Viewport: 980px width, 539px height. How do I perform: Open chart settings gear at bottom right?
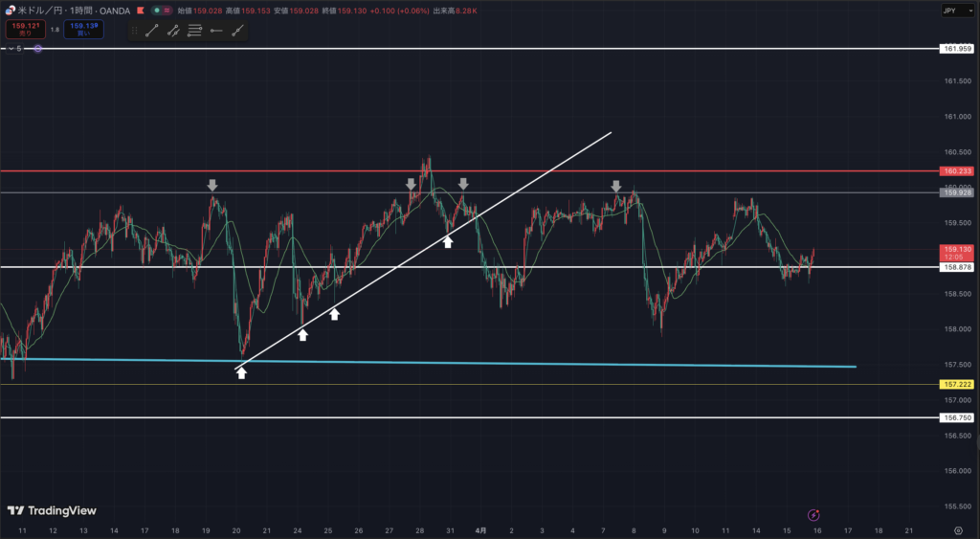tap(958, 529)
